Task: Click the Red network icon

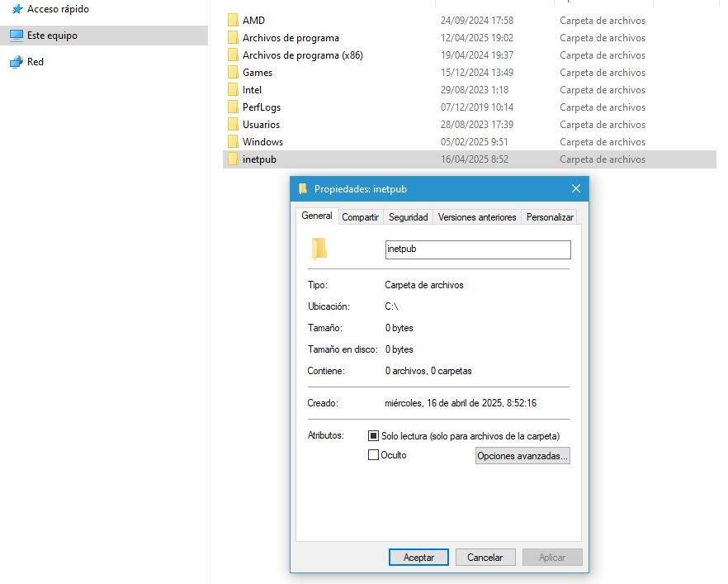Action: (17, 61)
